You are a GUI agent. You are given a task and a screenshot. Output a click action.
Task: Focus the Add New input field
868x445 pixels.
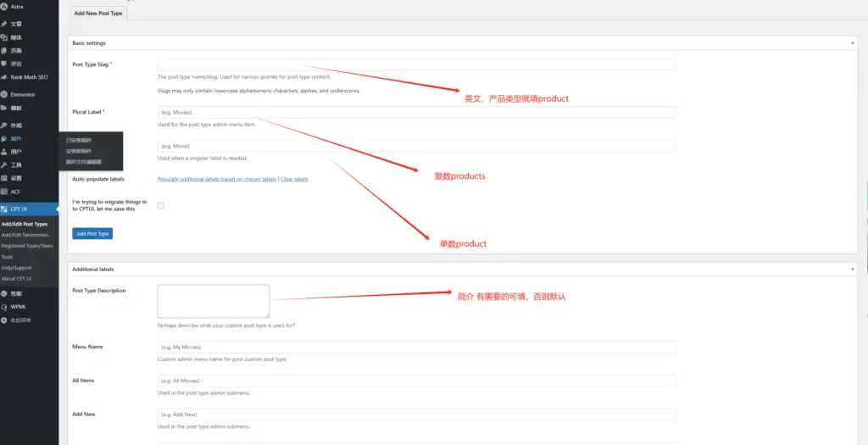[417, 414]
